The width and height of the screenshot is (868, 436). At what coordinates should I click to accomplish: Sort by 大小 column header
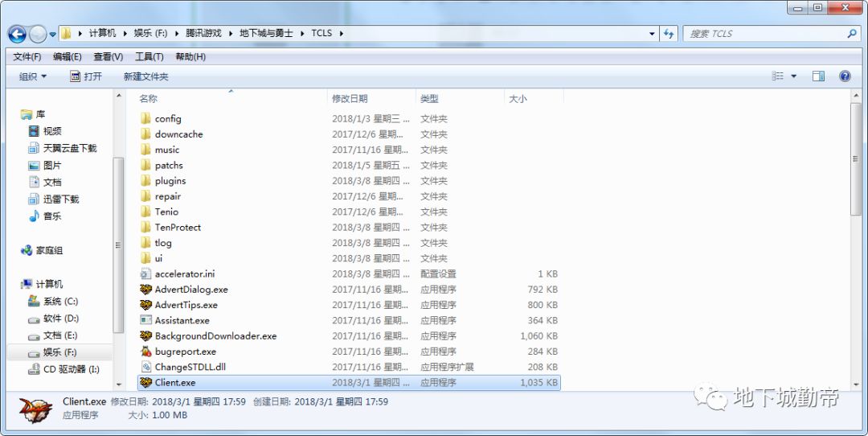[518, 99]
